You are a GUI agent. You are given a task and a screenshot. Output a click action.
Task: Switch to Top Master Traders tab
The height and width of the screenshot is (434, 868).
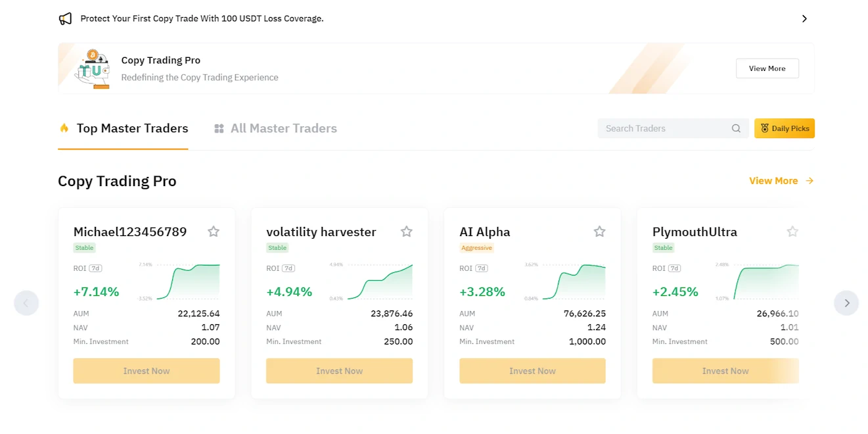[124, 129]
